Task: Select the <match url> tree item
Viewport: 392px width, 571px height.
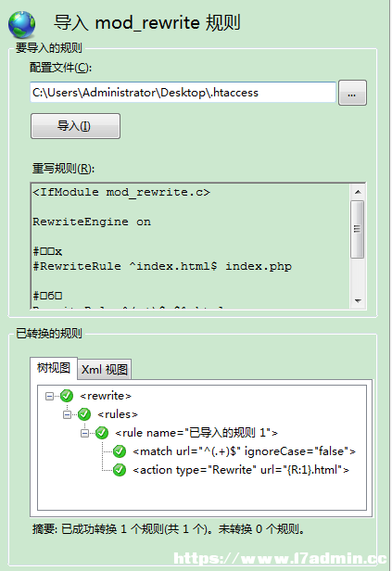Action: coord(244,451)
